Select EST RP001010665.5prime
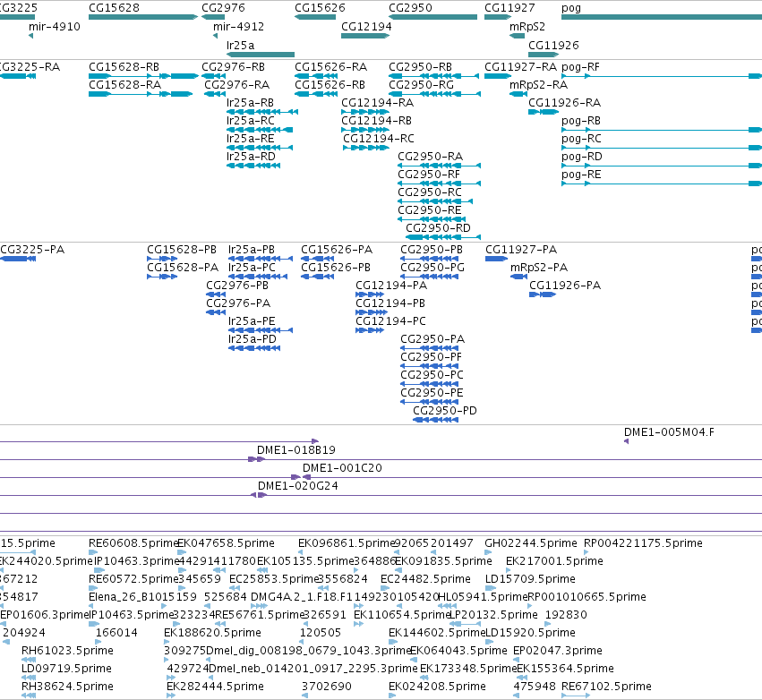The image size is (762, 700). tap(586, 597)
